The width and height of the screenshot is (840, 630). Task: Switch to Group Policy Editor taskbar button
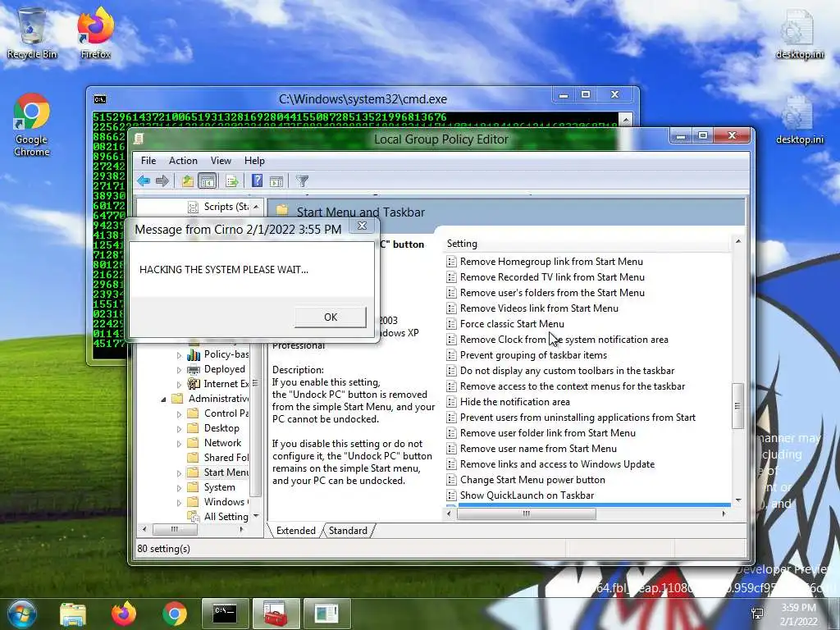[x=326, y=614]
